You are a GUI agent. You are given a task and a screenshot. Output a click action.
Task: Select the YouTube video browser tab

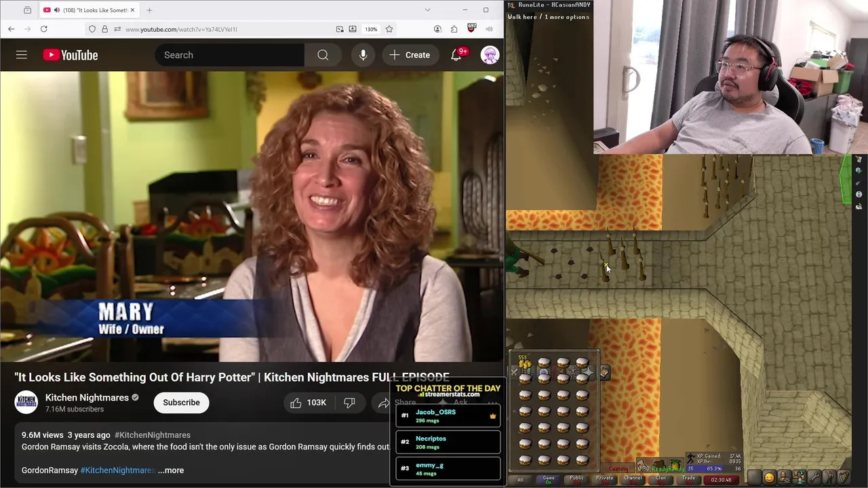tap(89, 10)
